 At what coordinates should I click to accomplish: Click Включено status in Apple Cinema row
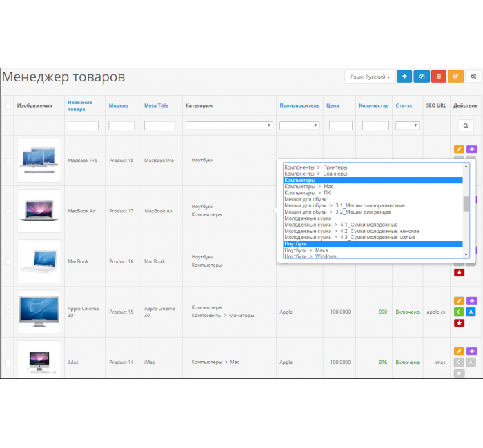pos(408,312)
